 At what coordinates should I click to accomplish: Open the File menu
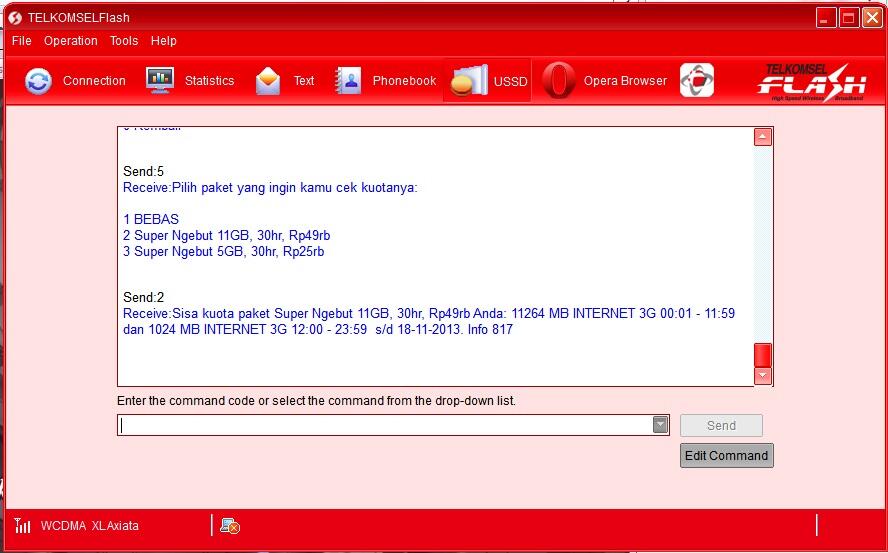22,41
